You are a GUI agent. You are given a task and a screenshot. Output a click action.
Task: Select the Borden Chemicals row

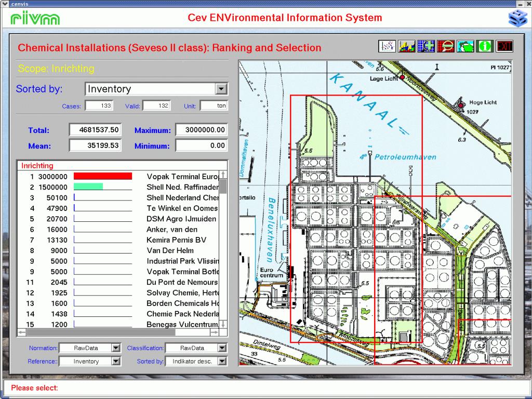tap(118, 303)
